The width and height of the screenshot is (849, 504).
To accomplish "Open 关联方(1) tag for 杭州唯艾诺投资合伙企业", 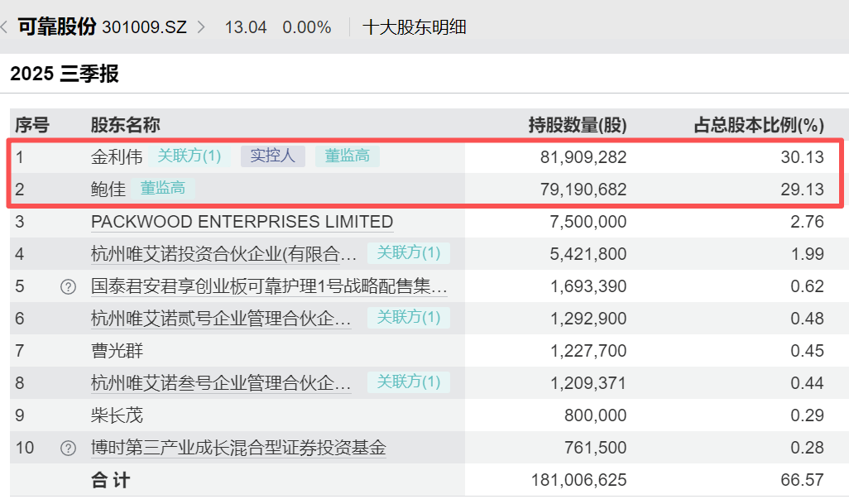I will click(409, 252).
